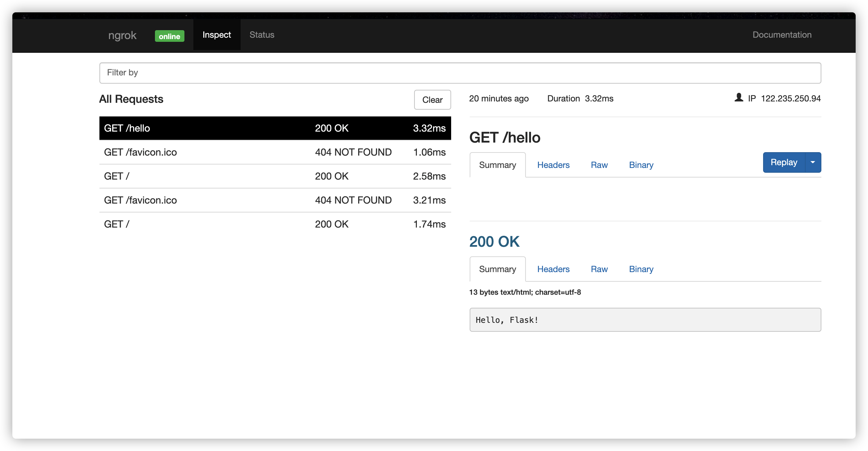
Task: Open the Inspect tab in navbar
Action: 217,35
